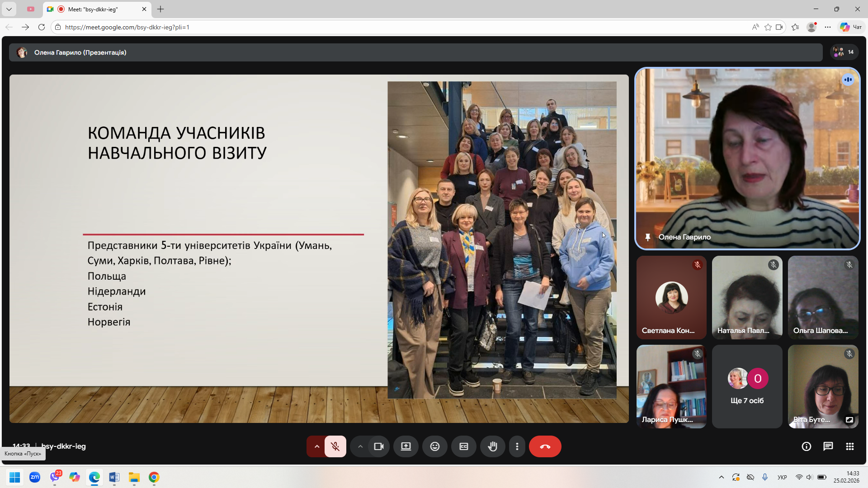Open more options three-dot menu
Image resolution: width=868 pixels, height=488 pixels.
coord(517,446)
